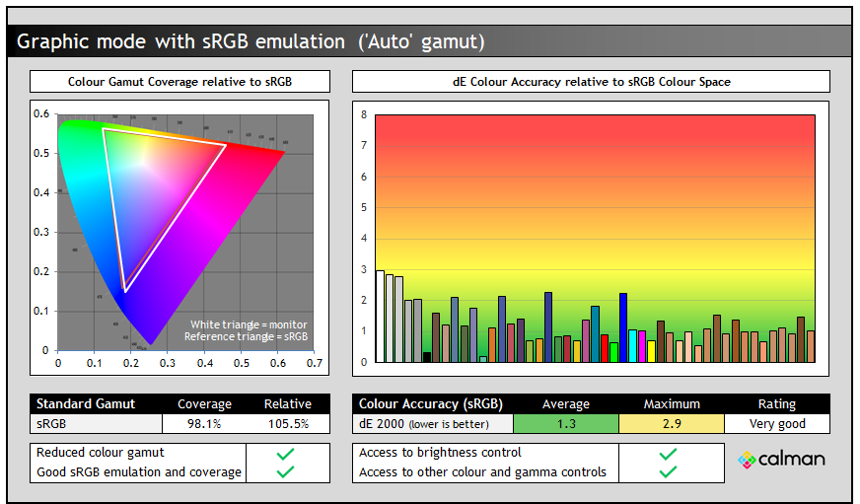Click the dE Colour Accuracy chart title
860x504 pixels.
pos(592,82)
